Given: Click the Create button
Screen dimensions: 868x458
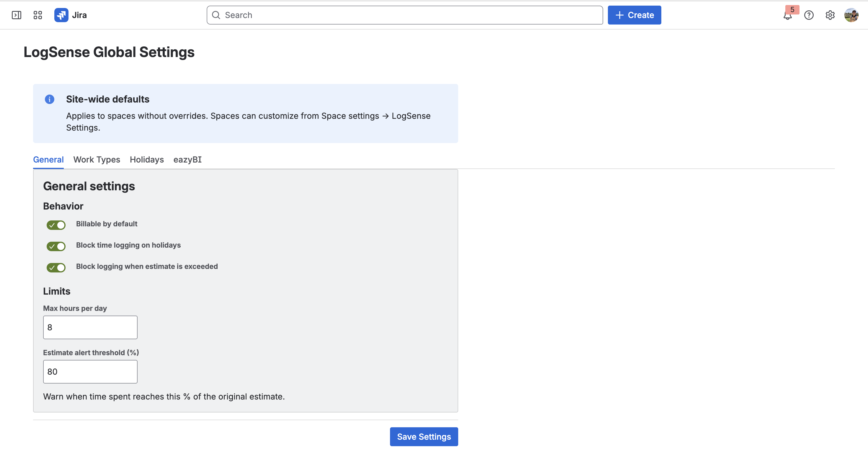Looking at the screenshot, I should pyautogui.click(x=634, y=15).
